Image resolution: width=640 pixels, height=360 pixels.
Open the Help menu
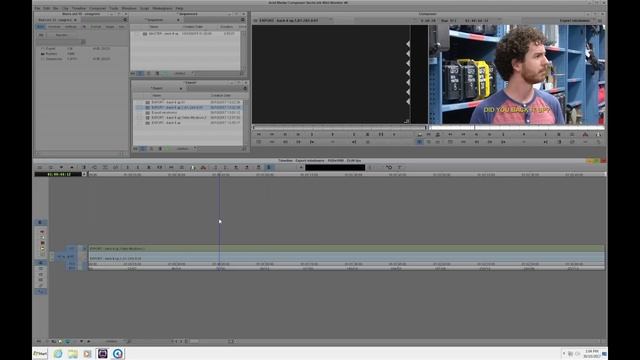pos(179,8)
